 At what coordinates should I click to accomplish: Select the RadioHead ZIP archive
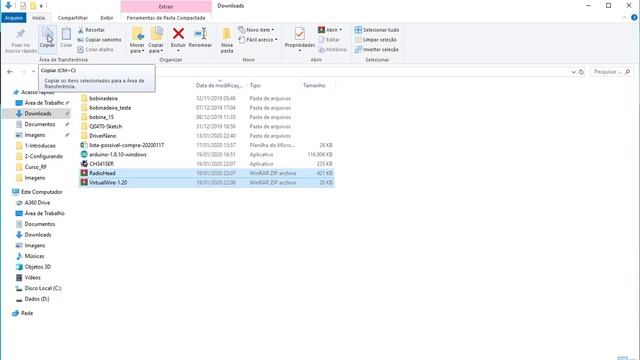[x=207, y=173]
